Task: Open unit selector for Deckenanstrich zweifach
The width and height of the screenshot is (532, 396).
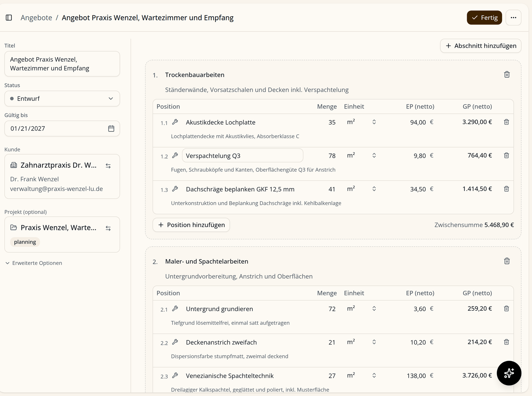Action: (x=361, y=342)
